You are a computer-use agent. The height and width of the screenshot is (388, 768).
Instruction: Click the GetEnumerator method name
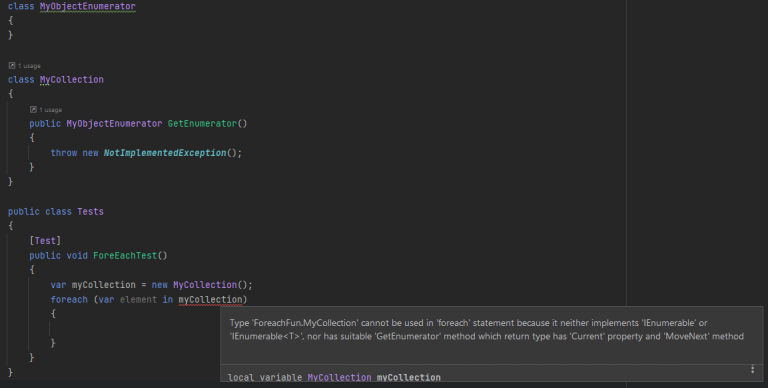pos(202,123)
